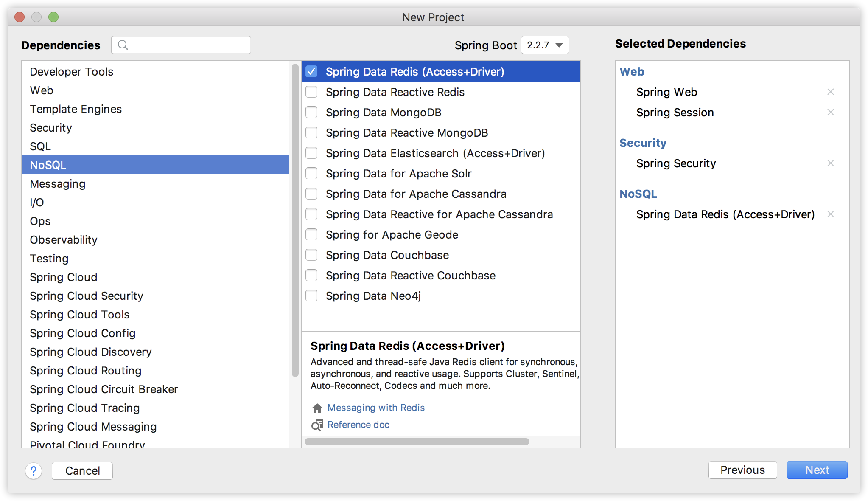868x501 pixels.
Task: Click the question mark help icon
Action: [x=34, y=470]
